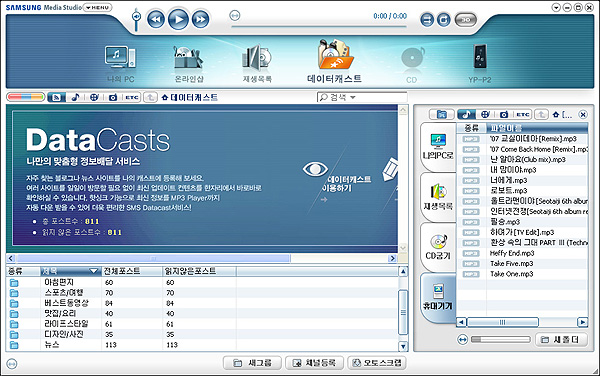Open the 데이터캐스트 이용하기 link
600x376 pixels.
coord(346,184)
